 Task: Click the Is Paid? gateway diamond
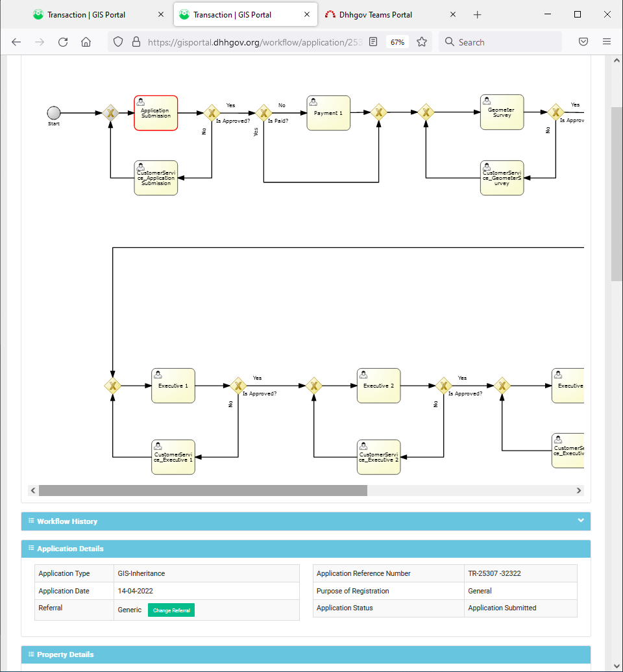pyautogui.click(x=263, y=113)
